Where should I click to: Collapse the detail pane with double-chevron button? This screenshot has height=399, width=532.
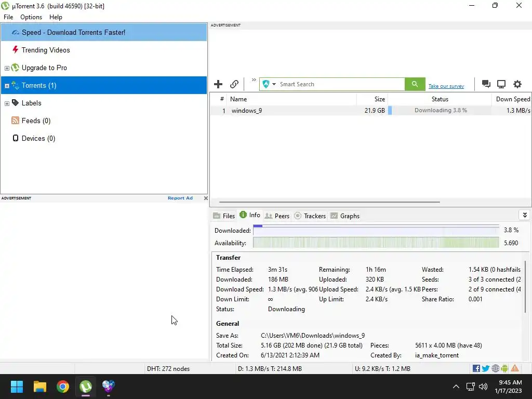pyautogui.click(x=525, y=215)
